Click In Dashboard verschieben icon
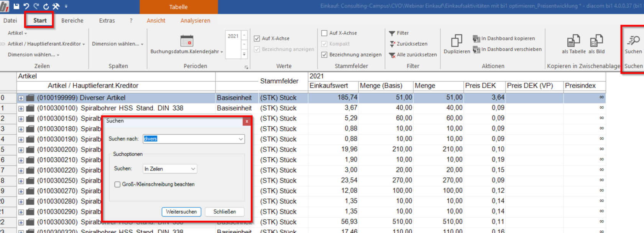Screen dimensions: 644x233 [x=476, y=49]
